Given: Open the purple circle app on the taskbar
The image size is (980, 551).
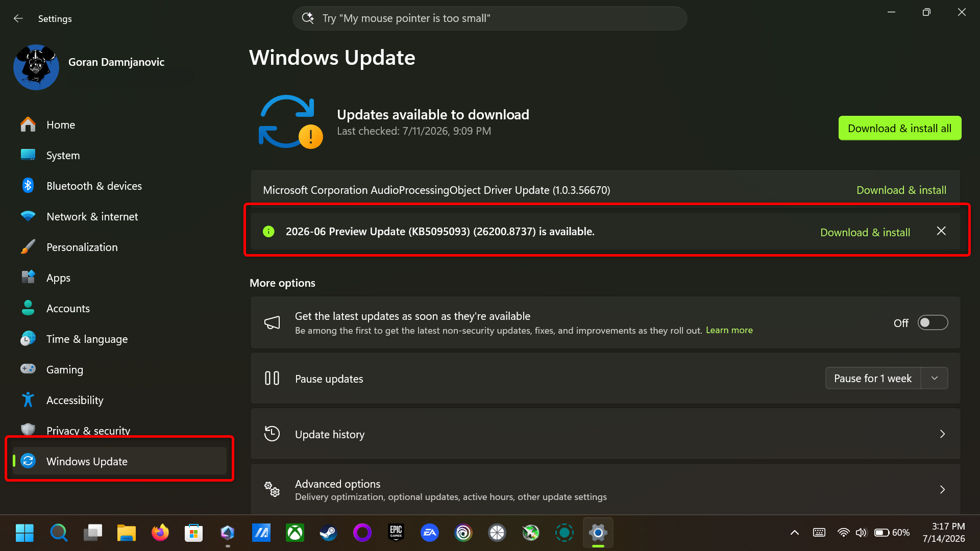Looking at the screenshot, I should tap(362, 533).
